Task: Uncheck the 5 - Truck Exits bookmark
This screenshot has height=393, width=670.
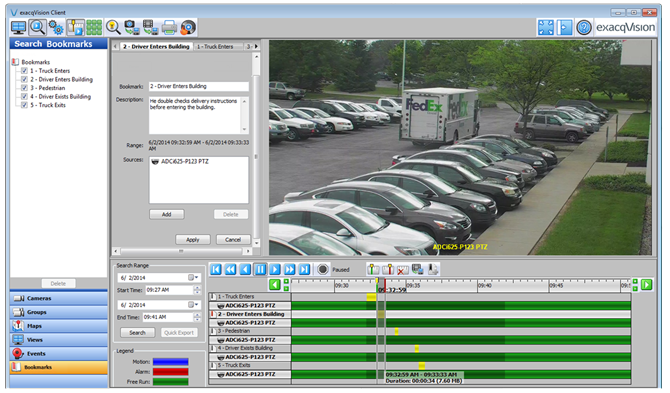Action: click(24, 105)
